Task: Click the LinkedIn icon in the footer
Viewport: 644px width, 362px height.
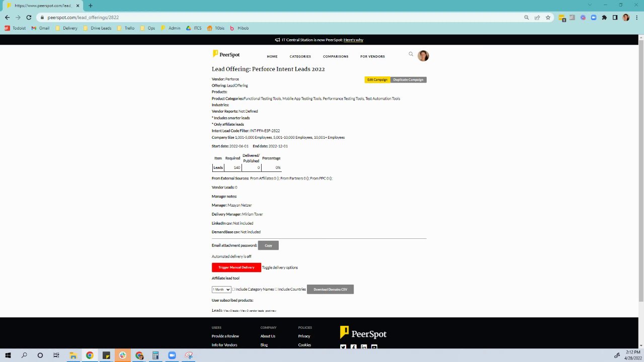Action: 364,347
